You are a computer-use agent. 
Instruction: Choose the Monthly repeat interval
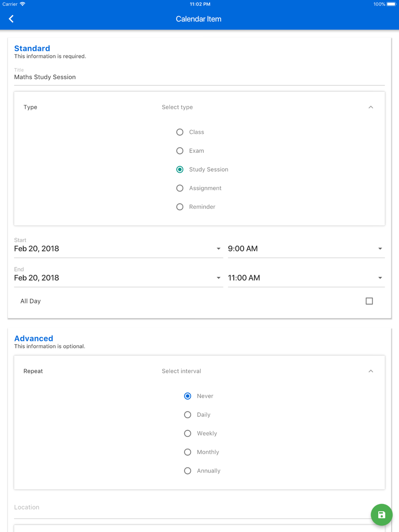coord(188,452)
